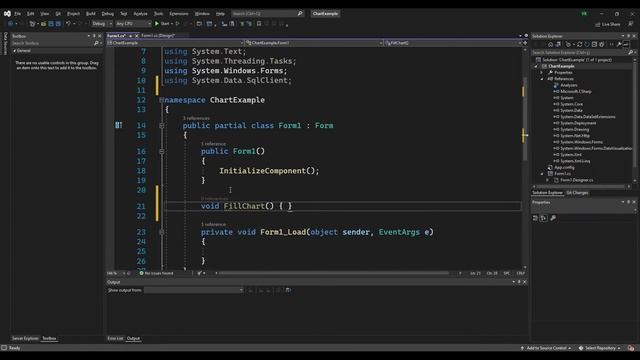Click the code editor horizontal scrollbar

[x=334, y=273]
